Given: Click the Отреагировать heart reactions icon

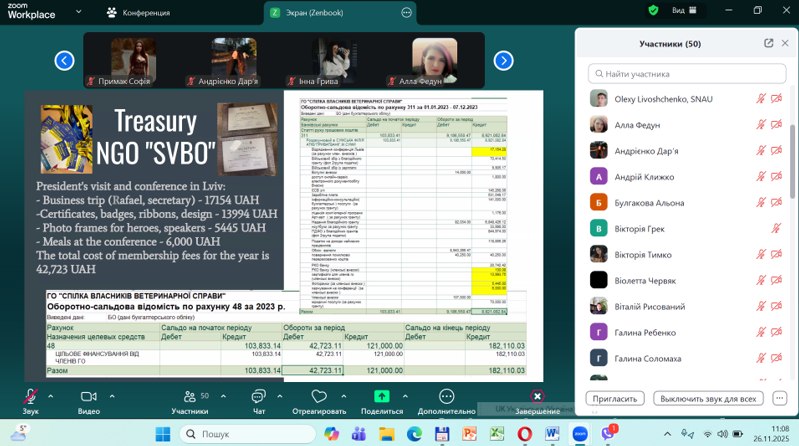Looking at the screenshot, I should click(320, 396).
